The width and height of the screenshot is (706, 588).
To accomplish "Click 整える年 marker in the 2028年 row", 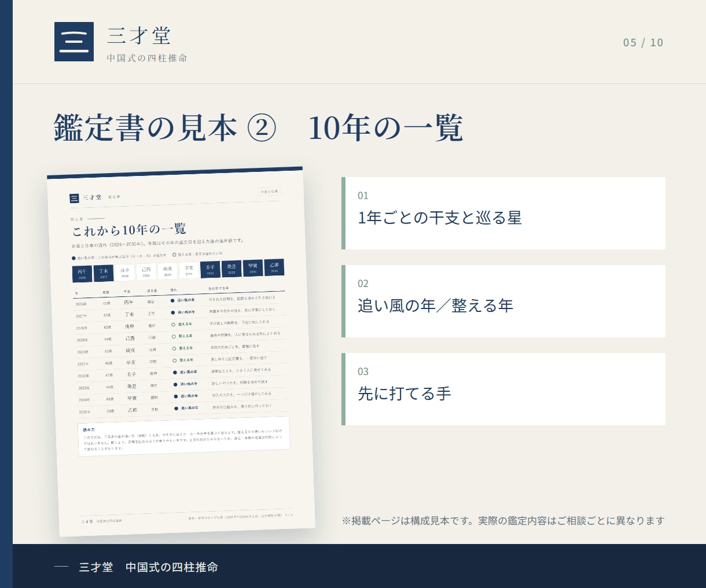I will pyautogui.click(x=182, y=324).
